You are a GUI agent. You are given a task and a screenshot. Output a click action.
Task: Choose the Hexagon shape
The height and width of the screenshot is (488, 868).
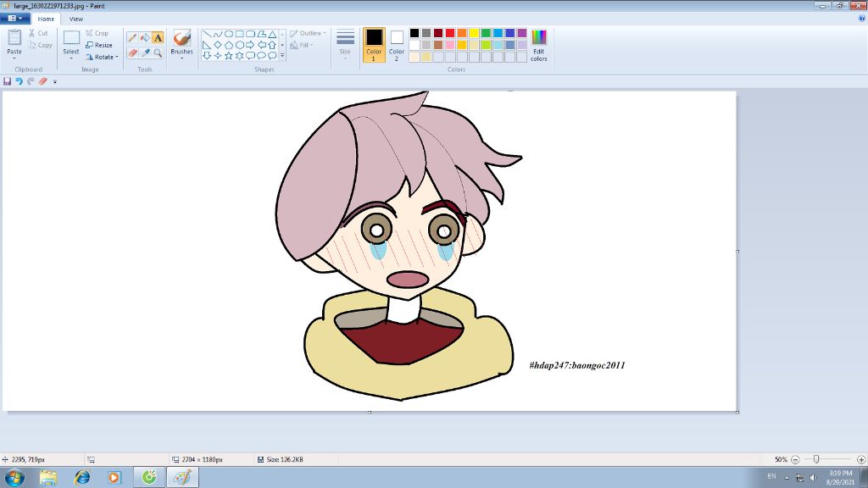pyautogui.click(x=239, y=45)
